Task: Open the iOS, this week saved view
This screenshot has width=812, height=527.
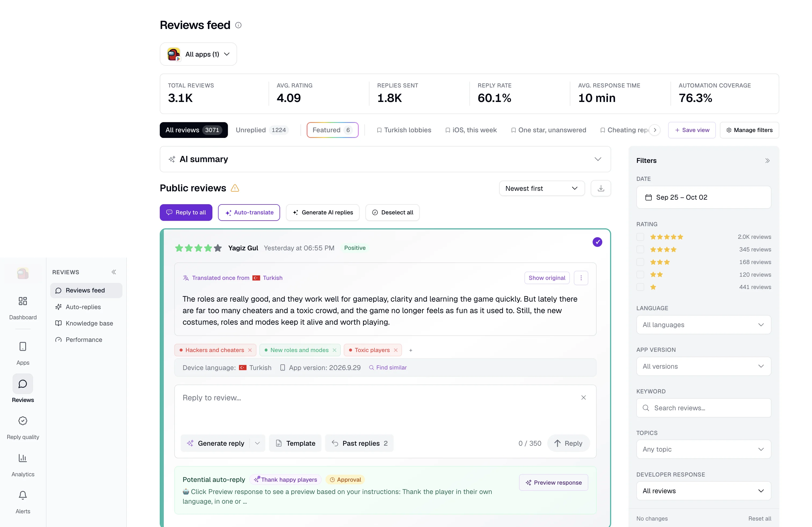Action: pos(471,130)
